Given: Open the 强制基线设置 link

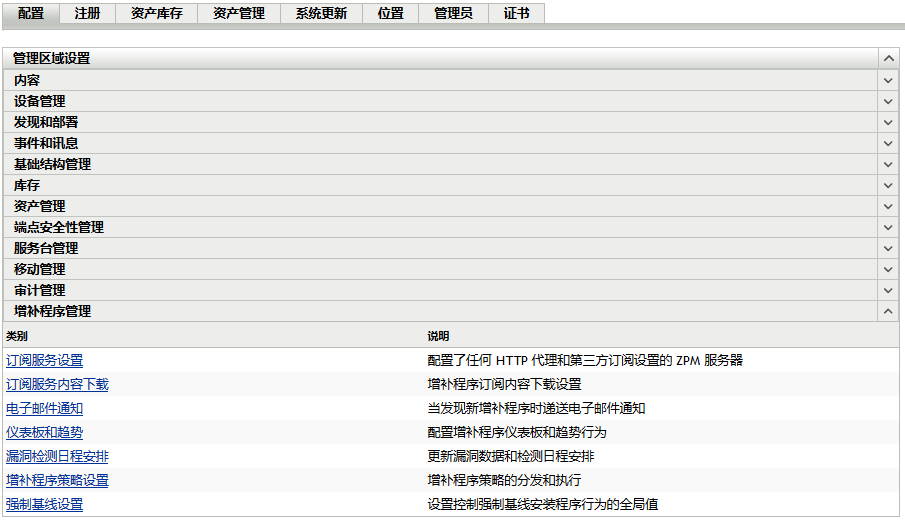Looking at the screenshot, I should click(44, 505).
